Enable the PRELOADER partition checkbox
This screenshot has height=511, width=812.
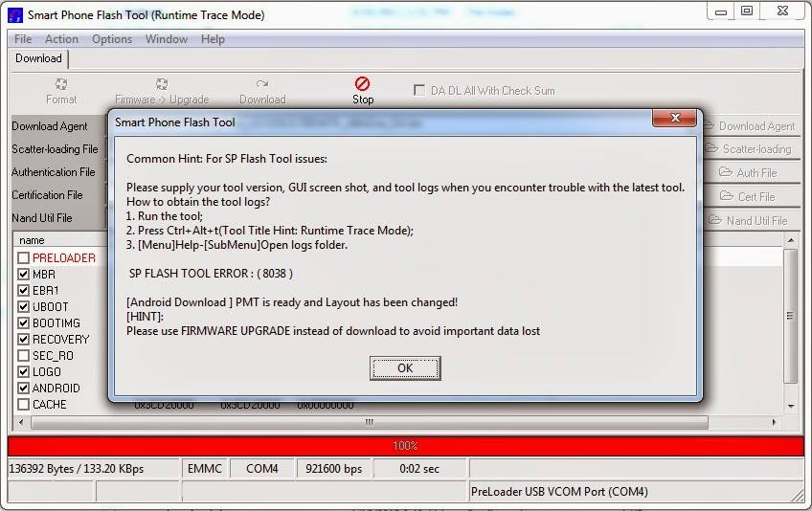click(x=23, y=257)
